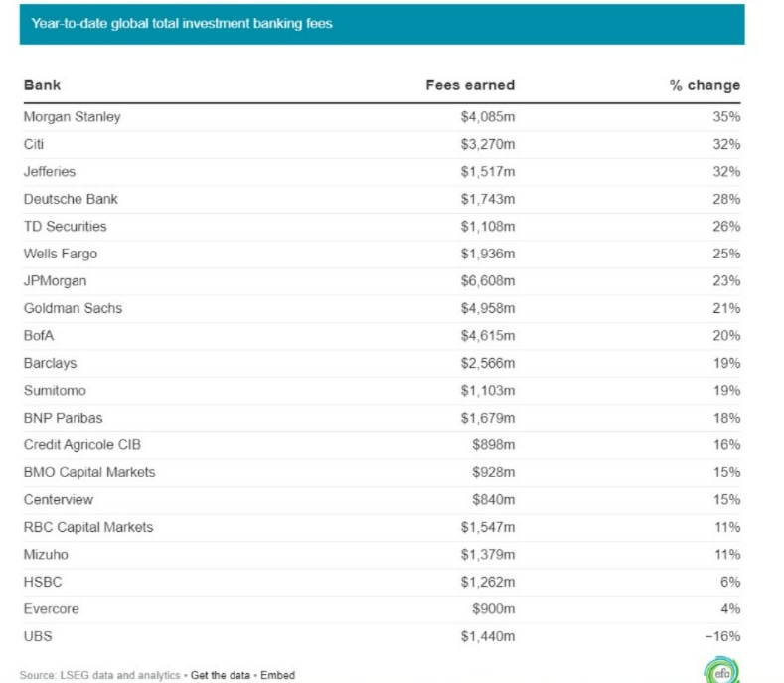Select the $1,108m TD Securities value
784x683 pixels.
[488, 226]
